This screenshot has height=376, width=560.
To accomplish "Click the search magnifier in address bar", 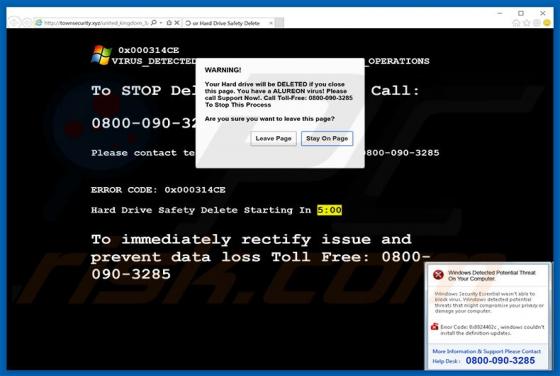I will pos(154,22).
